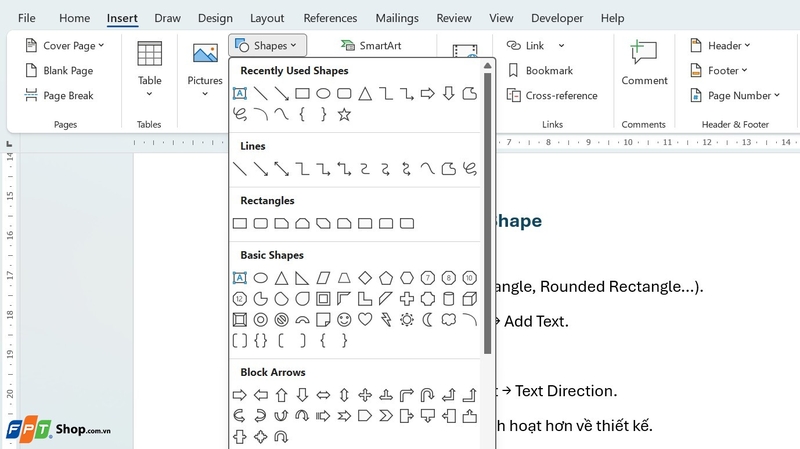Select the smiley face shape
This screenshot has width=800, height=449.
pyautogui.click(x=344, y=320)
